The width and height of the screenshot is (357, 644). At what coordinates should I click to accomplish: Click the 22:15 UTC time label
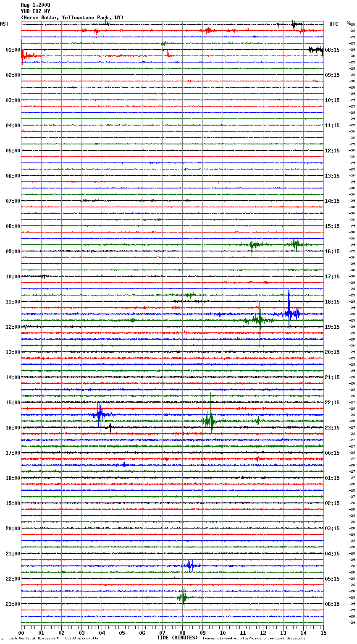pyautogui.click(x=332, y=403)
